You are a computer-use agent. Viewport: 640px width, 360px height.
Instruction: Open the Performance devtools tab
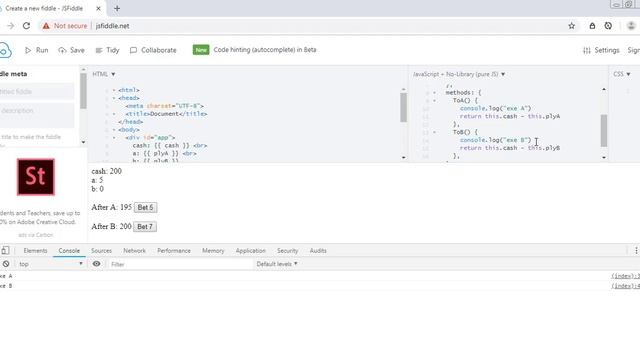pos(174,251)
